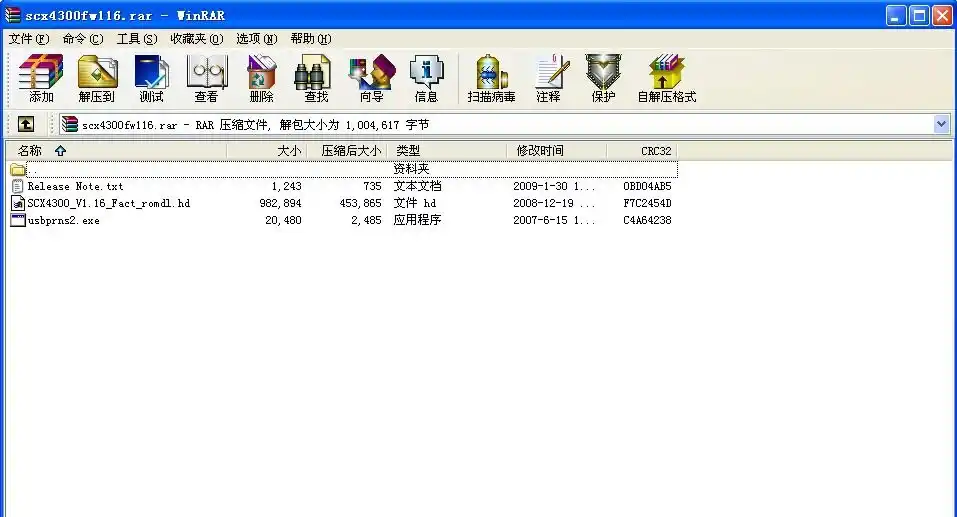The height and width of the screenshot is (517, 957).
Task: Click the usbprns2.exe file icon
Action: (18, 220)
